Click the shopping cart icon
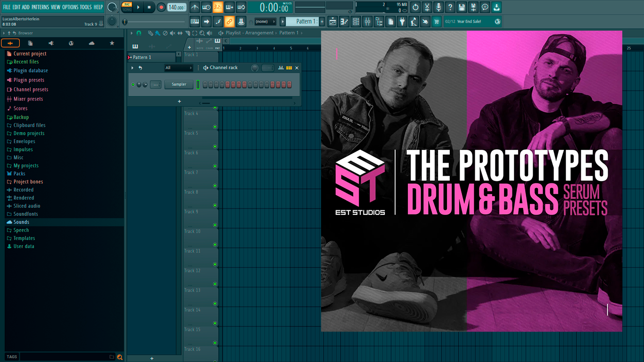The image size is (644, 362). [x=437, y=21]
